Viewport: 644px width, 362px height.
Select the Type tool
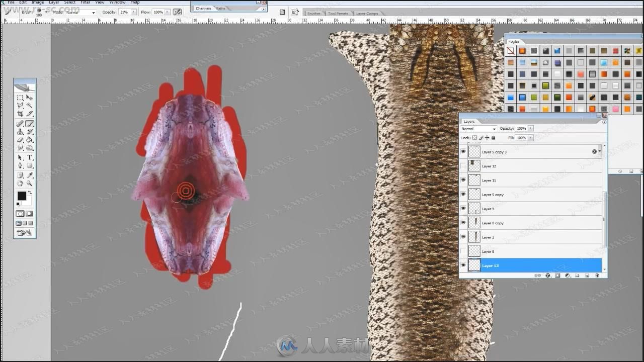[x=30, y=157]
